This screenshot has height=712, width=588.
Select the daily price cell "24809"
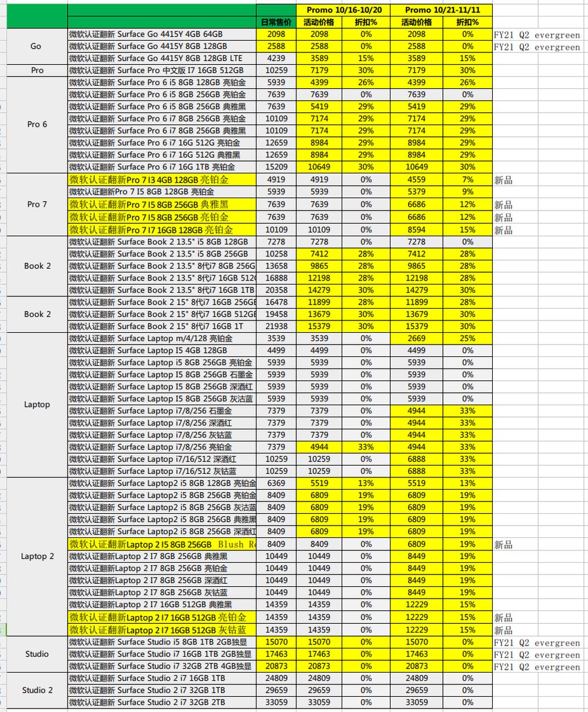click(x=276, y=678)
